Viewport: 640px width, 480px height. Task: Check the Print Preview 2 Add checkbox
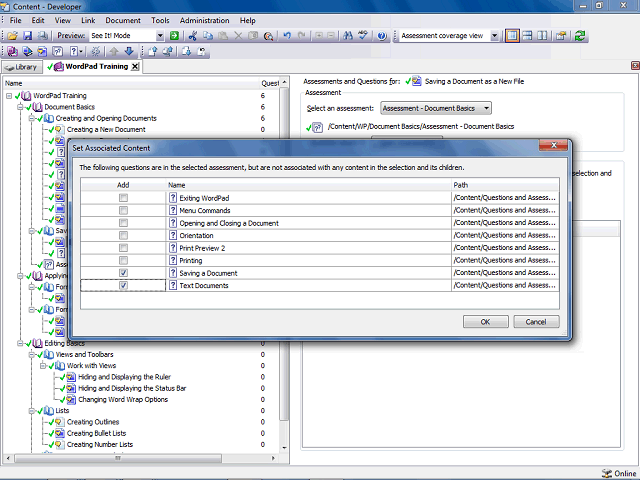123,248
